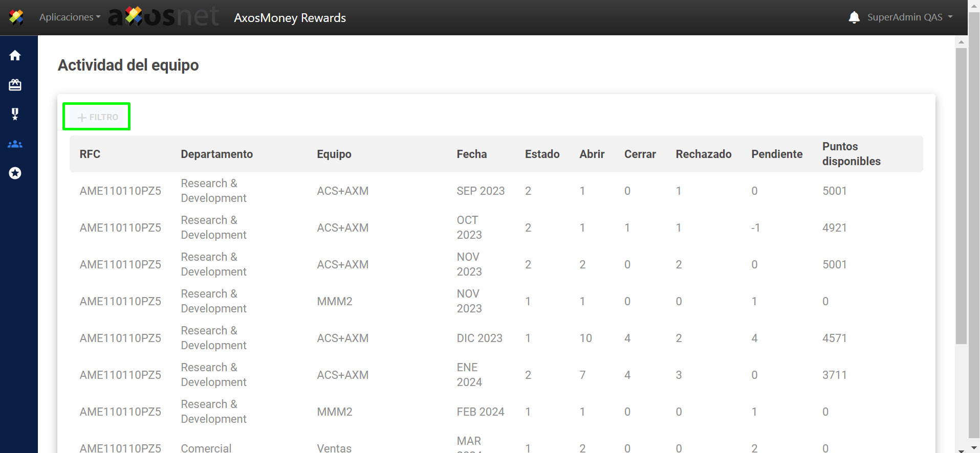Open the gift card rewards sidebar icon
The image size is (980, 453).
[x=15, y=85]
